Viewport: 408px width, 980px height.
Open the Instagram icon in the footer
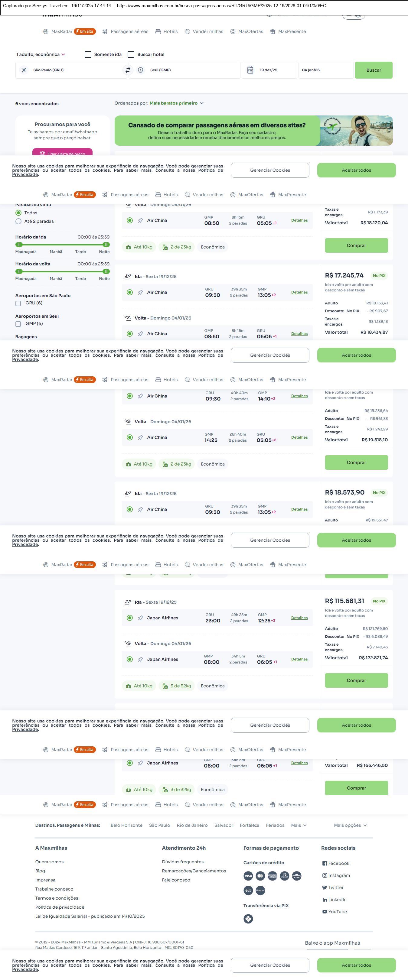(x=325, y=875)
